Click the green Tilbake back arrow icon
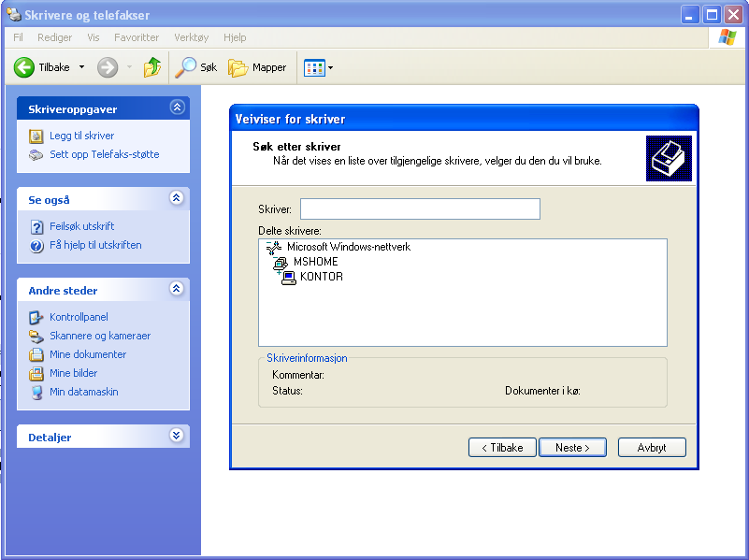 (x=24, y=67)
